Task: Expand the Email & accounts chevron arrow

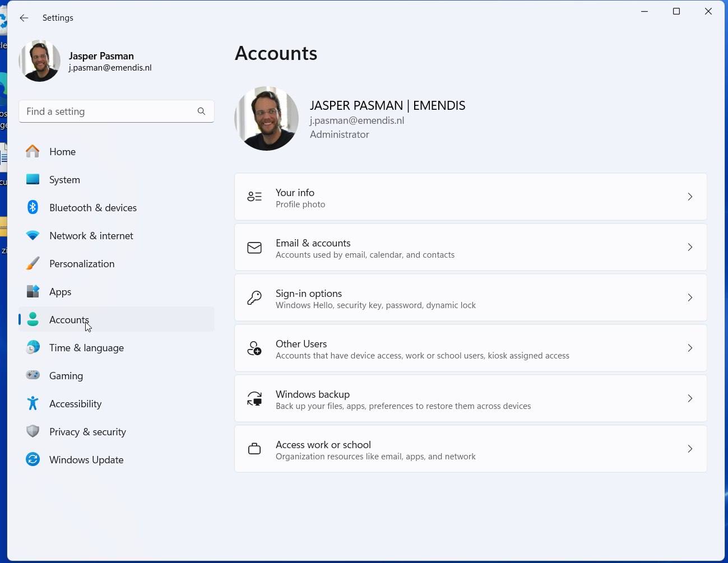Action: click(x=690, y=247)
